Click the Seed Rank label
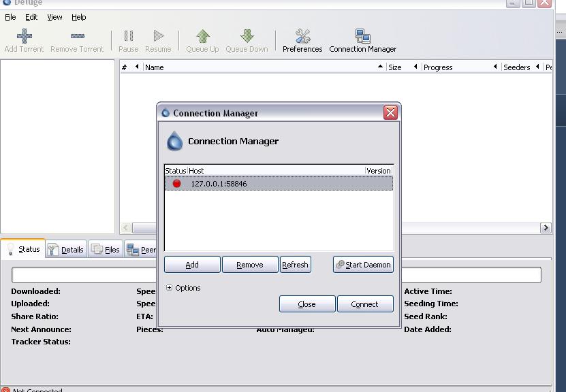Screen dimensions: 566x392 click(426, 316)
